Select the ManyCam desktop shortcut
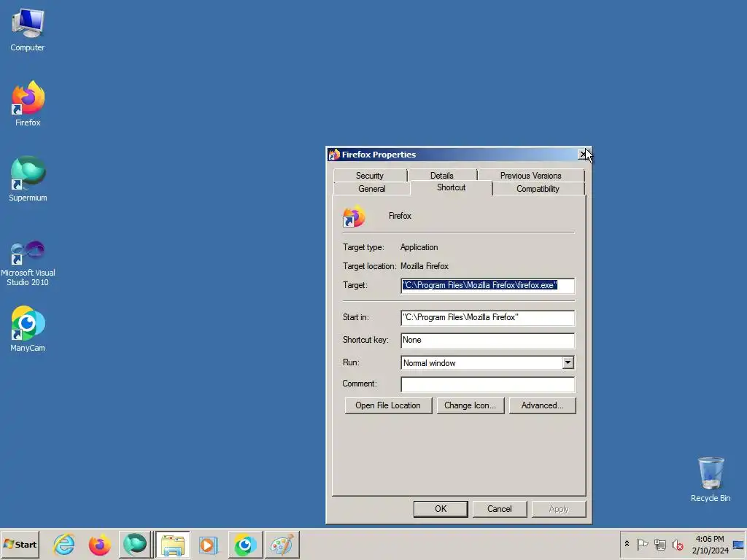Screen dimensions: 747x560 click(28, 329)
